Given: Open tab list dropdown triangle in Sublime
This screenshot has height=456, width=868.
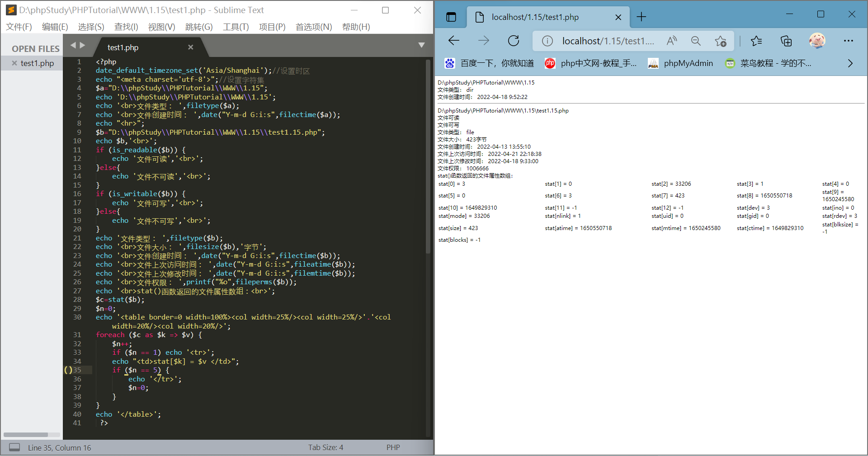Looking at the screenshot, I should (421, 45).
